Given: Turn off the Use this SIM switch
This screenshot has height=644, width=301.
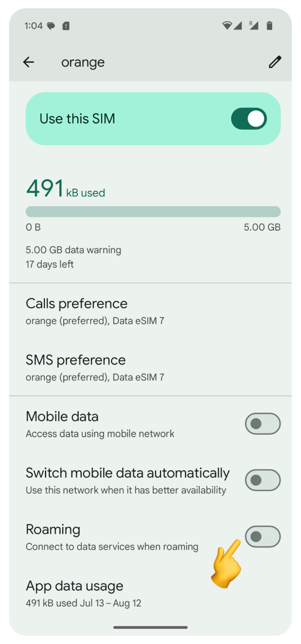Looking at the screenshot, I should pos(249,119).
